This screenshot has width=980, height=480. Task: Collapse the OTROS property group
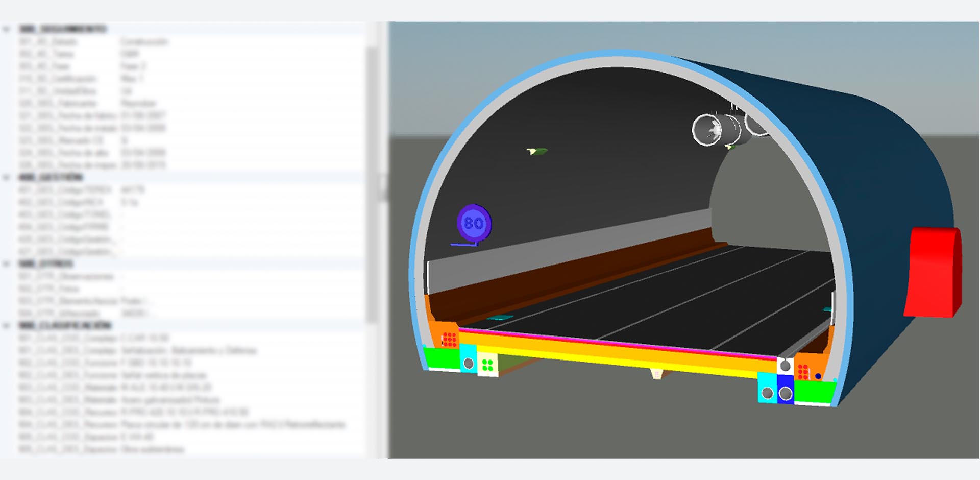pos(7,264)
